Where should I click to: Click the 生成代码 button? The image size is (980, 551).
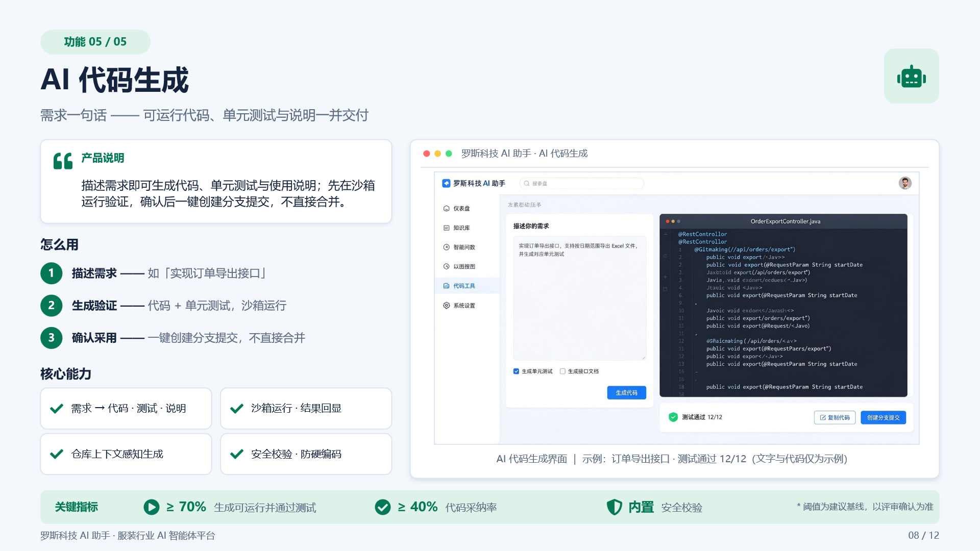point(626,392)
